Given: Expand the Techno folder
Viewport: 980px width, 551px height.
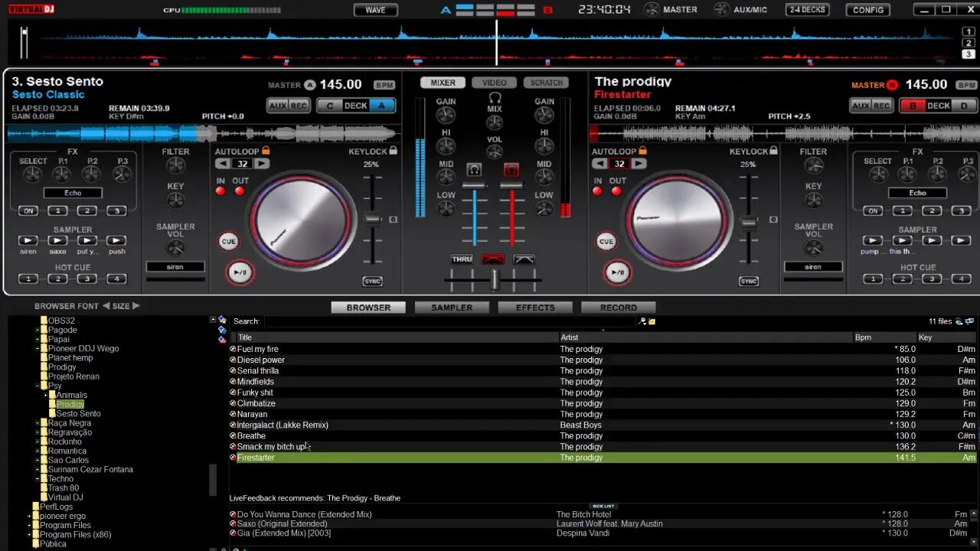Looking at the screenshot, I should (37, 479).
